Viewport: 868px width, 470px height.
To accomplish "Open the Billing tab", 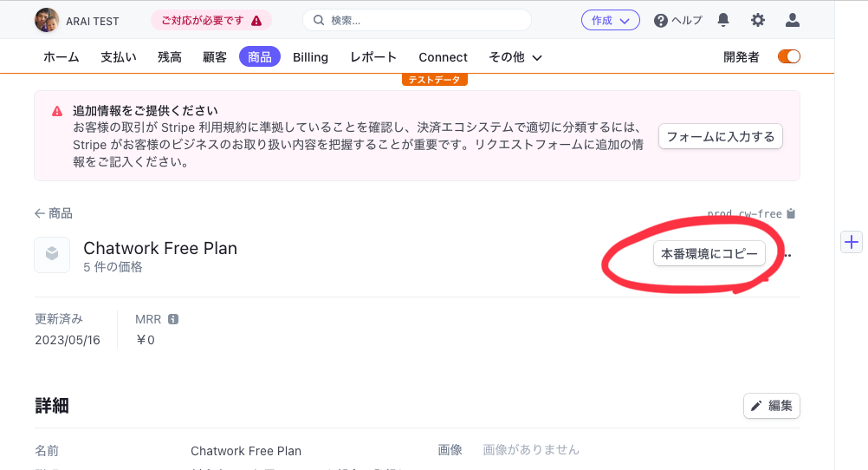I will (x=310, y=57).
